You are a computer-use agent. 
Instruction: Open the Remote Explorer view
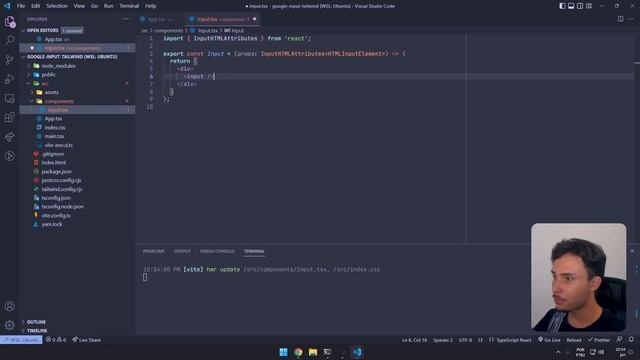click(10, 98)
